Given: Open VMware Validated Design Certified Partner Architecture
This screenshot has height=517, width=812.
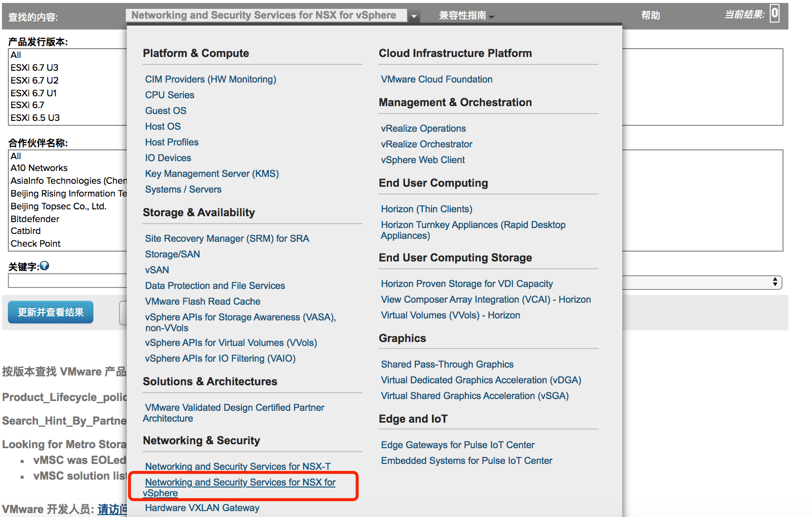Looking at the screenshot, I should coord(234,412).
